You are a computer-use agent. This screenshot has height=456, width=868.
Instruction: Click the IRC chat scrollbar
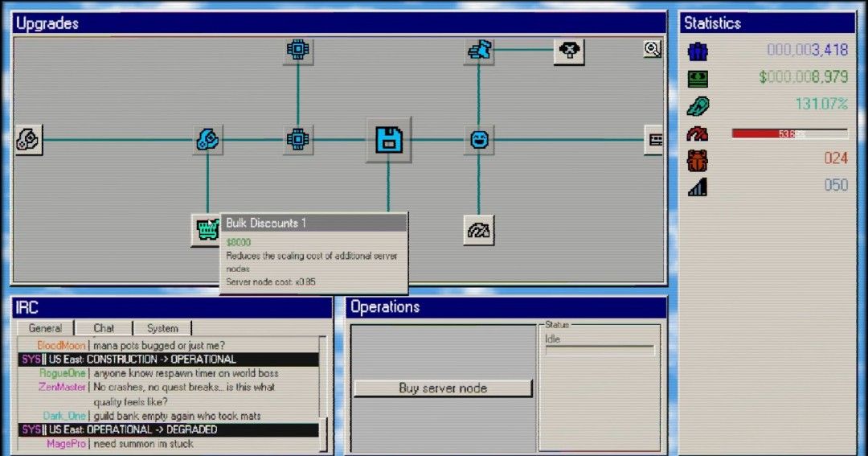(x=323, y=392)
